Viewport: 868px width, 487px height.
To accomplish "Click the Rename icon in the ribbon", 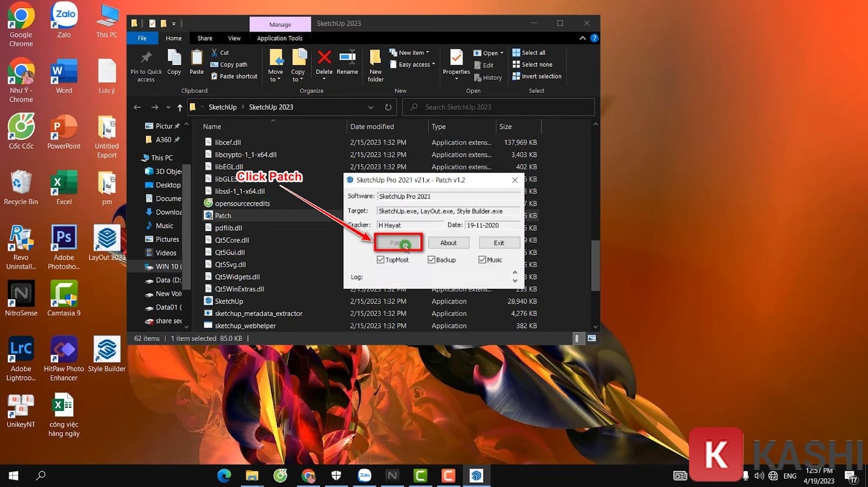I will [347, 59].
